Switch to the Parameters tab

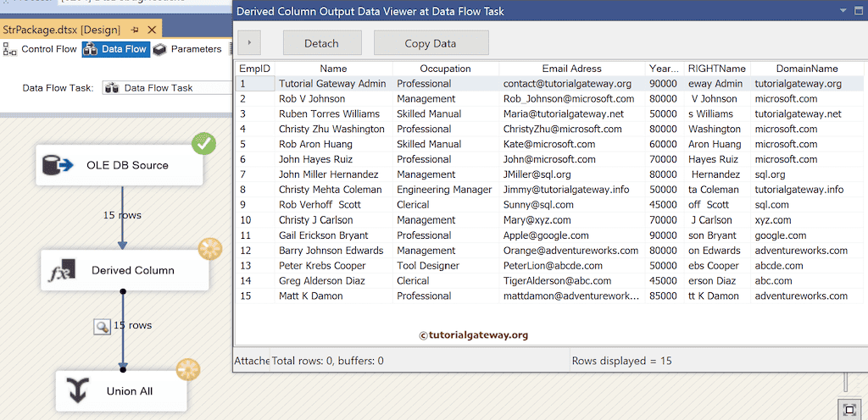(187, 49)
